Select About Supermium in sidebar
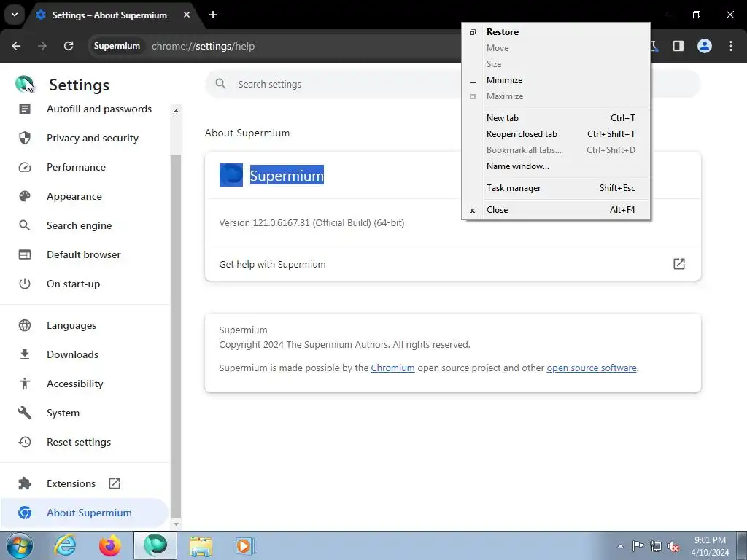Image resolution: width=747 pixels, height=560 pixels. (x=85, y=513)
